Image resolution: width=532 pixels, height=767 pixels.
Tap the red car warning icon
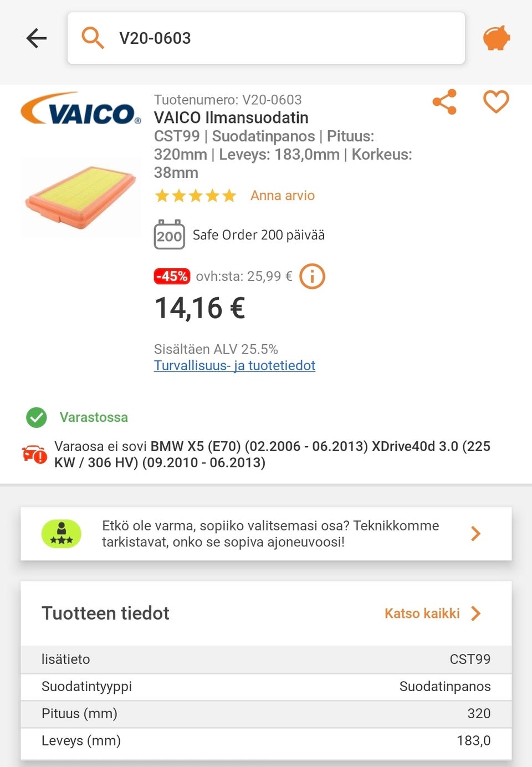coord(34,454)
